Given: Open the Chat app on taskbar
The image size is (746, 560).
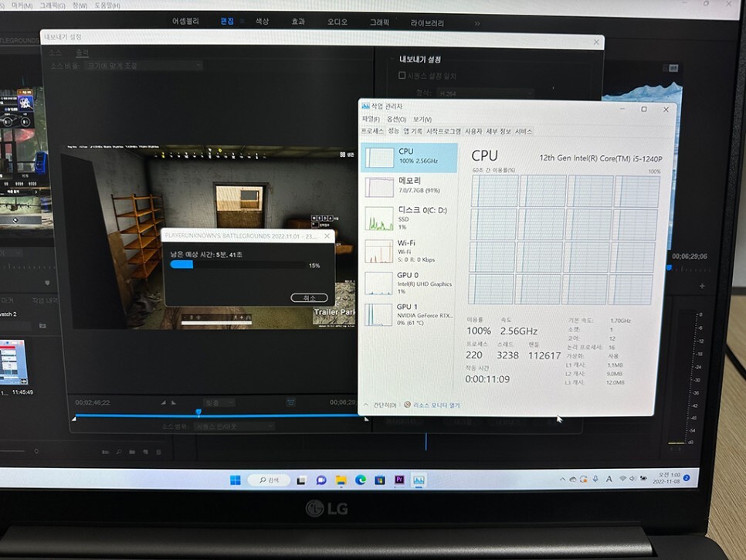Looking at the screenshot, I should pos(321,480).
